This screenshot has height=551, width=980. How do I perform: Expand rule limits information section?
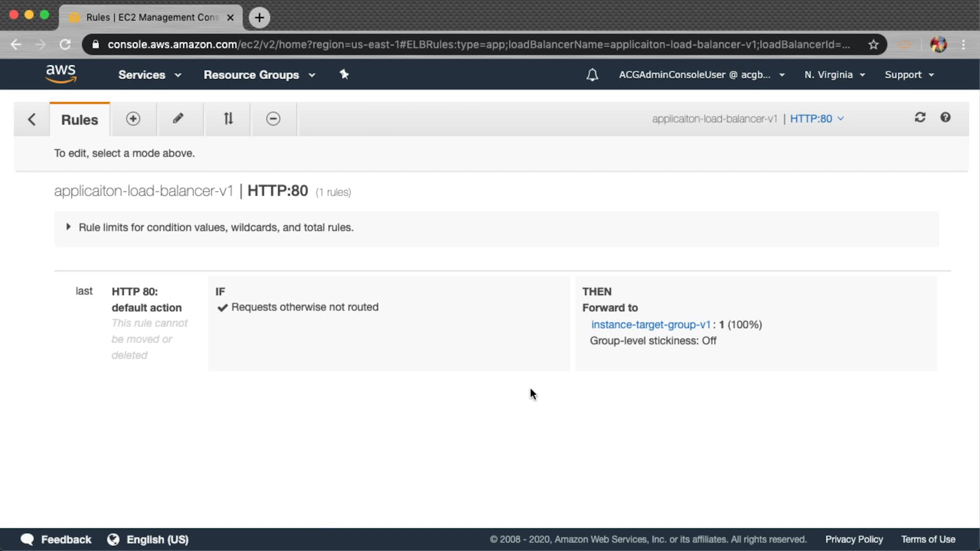[x=68, y=227]
